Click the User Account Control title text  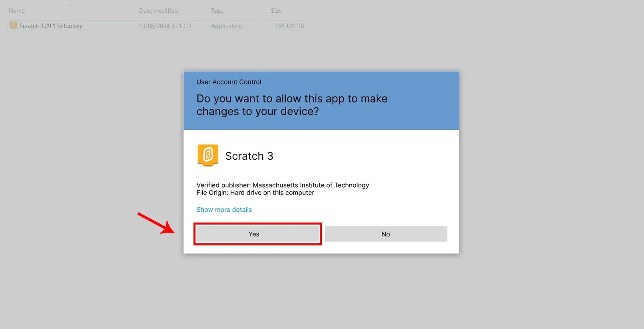[x=229, y=82]
